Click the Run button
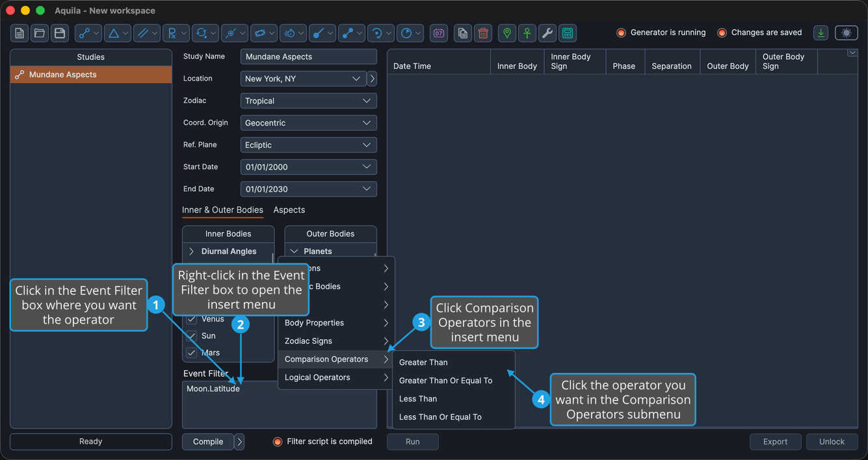This screenshot has width=868, height=460. [x=413, y=442]
